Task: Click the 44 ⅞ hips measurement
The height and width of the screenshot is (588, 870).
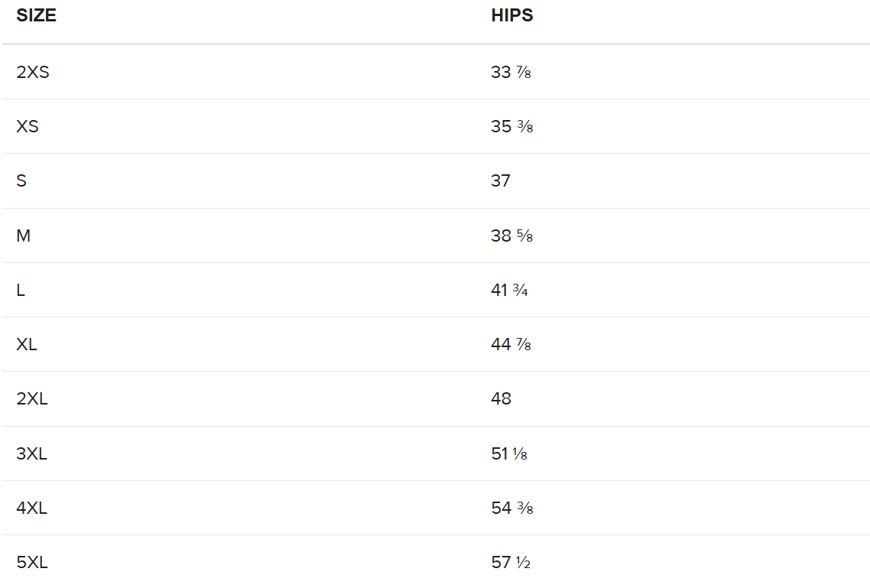Action: [511, 344]
